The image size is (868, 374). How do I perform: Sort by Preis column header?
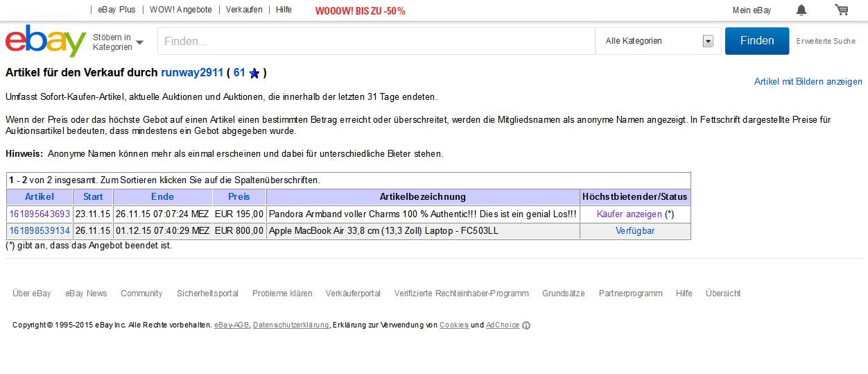239,196
